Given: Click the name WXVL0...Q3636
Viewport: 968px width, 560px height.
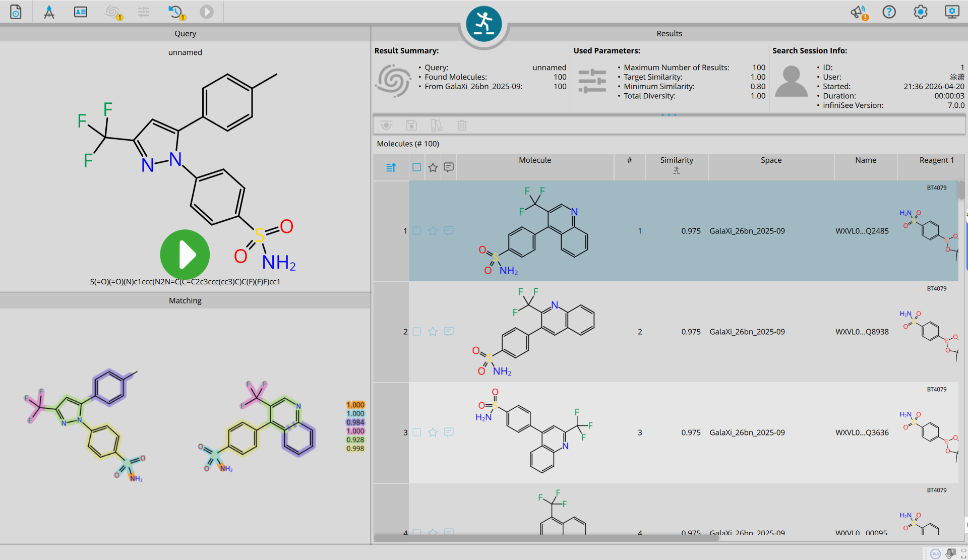Looking at the screenshot, I should pos(862,432).
